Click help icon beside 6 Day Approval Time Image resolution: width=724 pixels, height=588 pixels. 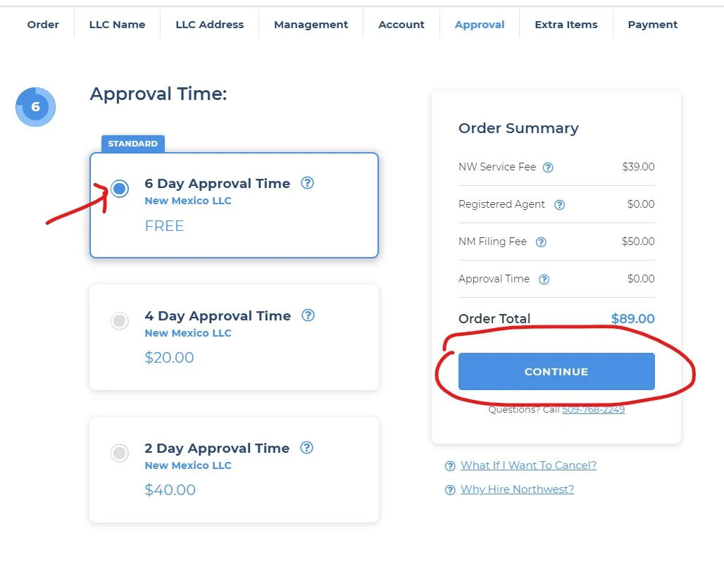tap(307, 183)
